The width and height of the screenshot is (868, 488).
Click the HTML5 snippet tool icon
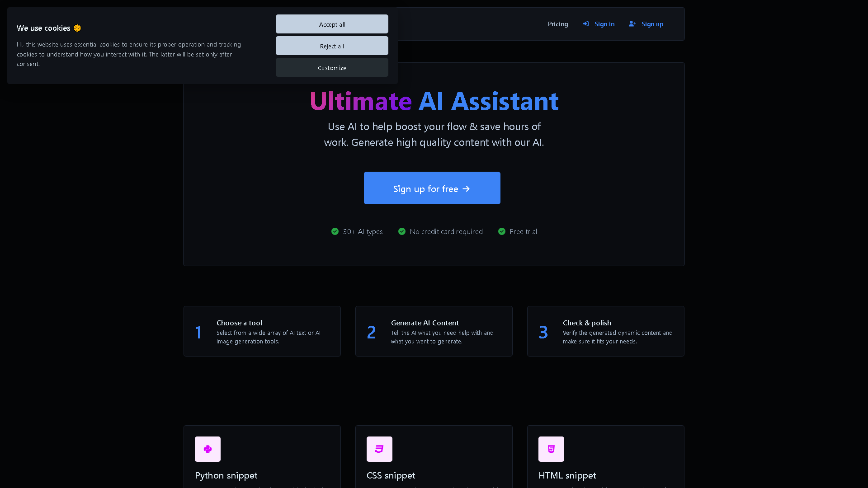click(551, 449)
